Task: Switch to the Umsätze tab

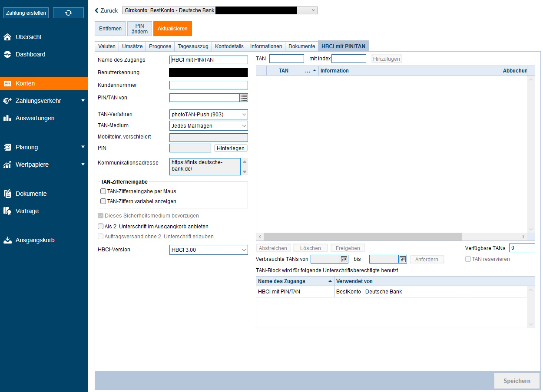Action: pyautogui.click(x=132, y=46)
